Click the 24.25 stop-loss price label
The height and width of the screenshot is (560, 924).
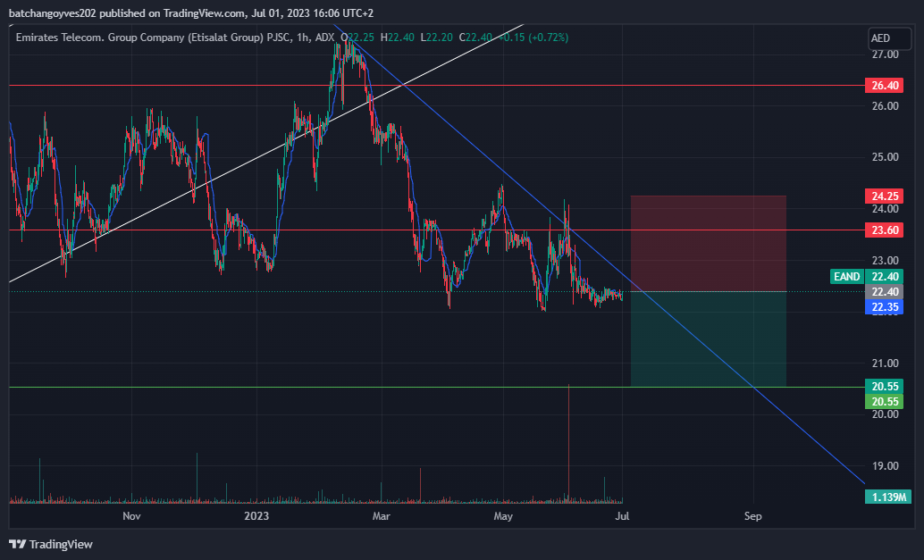(884, 196)
